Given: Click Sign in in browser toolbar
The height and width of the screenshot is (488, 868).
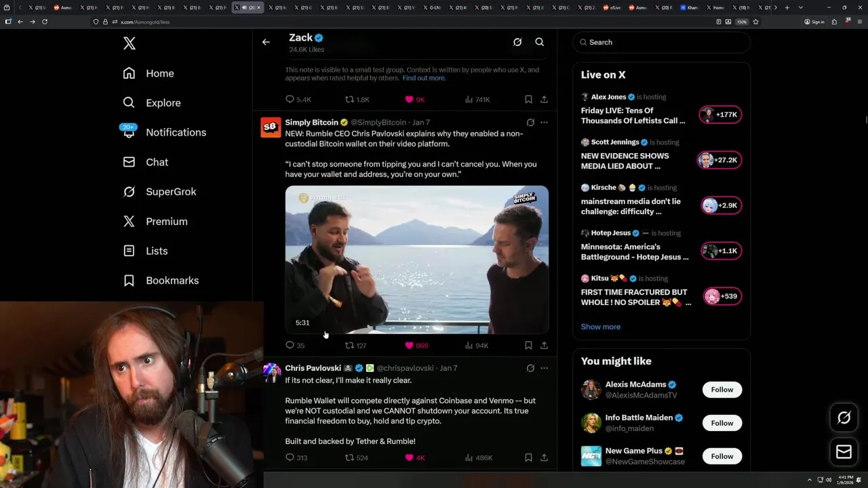Looking at the screenshot, I should point(814,22).
